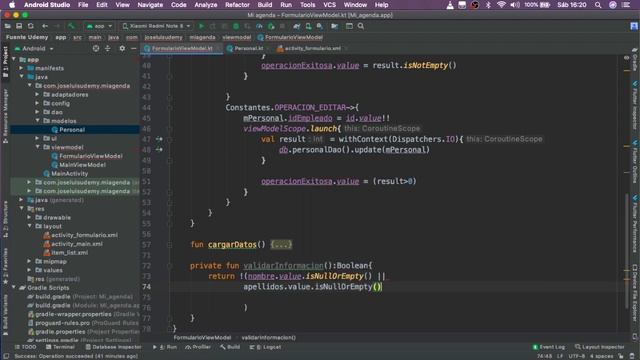Expand the dao package arrow
The width and height of the screenshot is (640, 360).
(38, 112)
